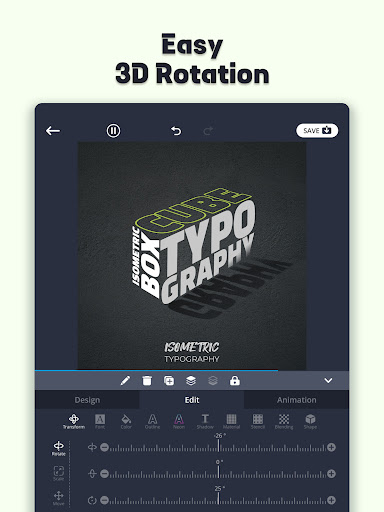Screen dimensions: 384x512
Task: Open the Color paint-bucket tool
Action: point(126,421)
